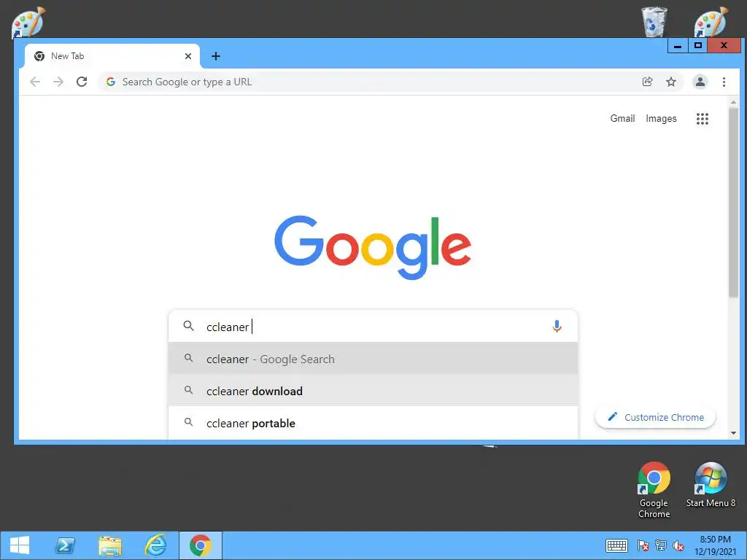Screen dimensions: 747x560
Task: Open the Chrome three-dot menu
Action: click(724, 82)
